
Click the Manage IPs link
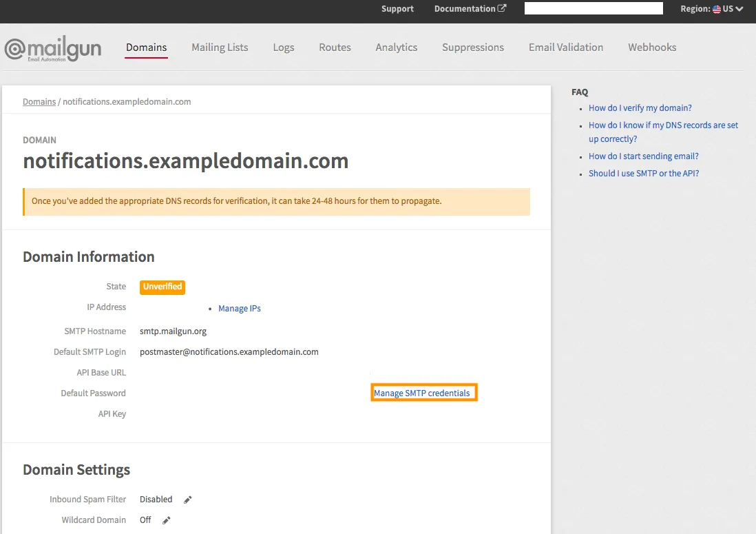coord(239,309)
